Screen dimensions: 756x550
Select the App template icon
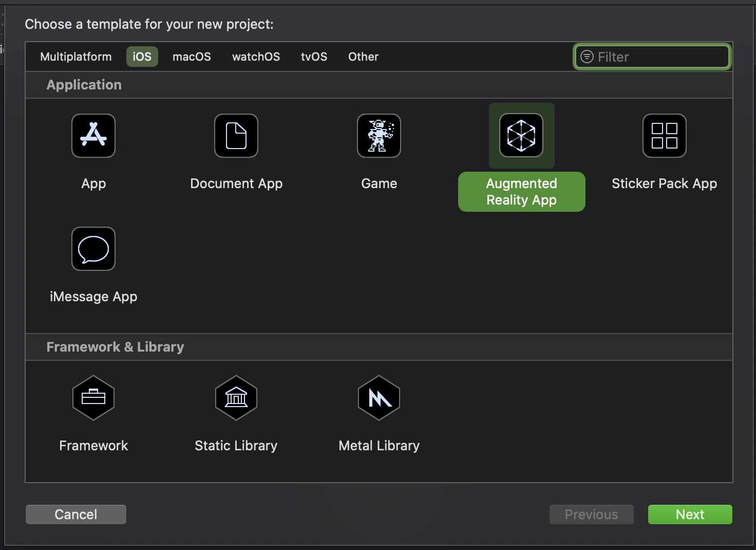[x=93, y=136]
